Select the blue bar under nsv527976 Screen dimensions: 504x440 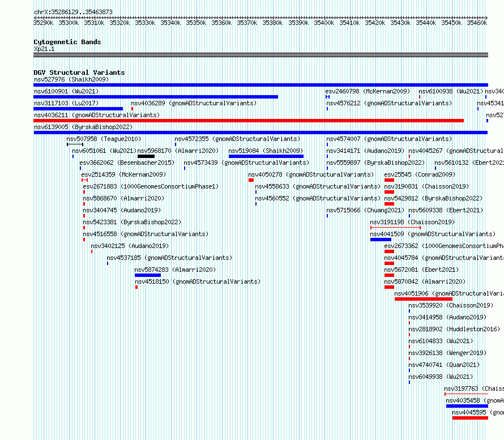tap(260, 85)
